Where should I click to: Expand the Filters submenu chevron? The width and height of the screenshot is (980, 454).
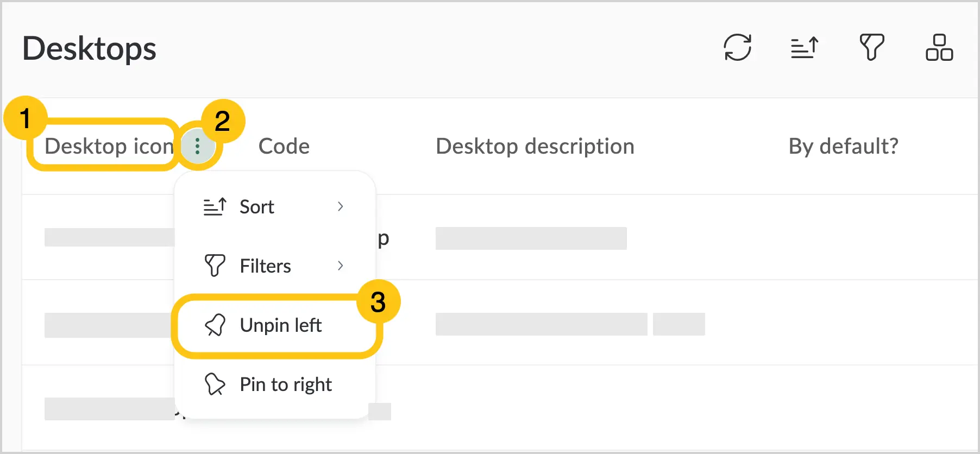point(341,266)
